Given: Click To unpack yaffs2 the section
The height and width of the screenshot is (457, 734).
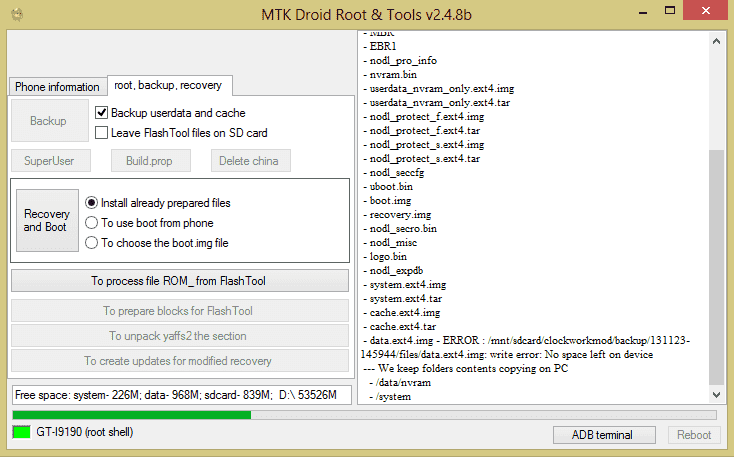Looking at the screenshot, I should [x=180, y=336].
